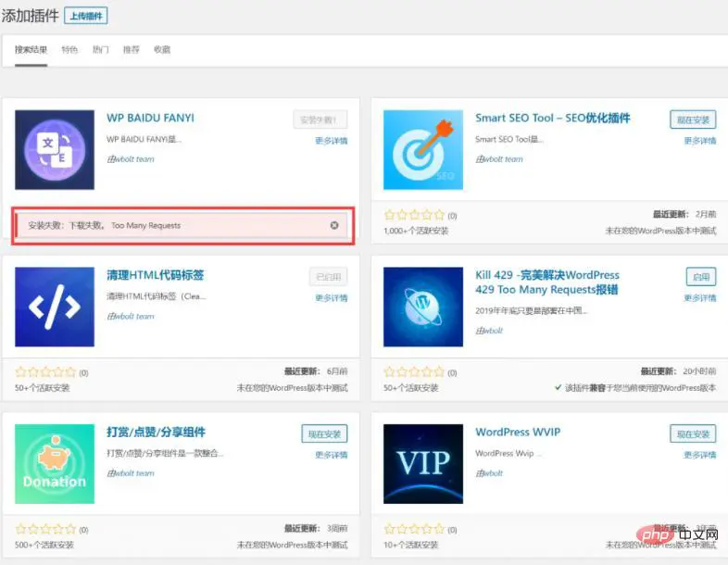This screenshot has width=728, height=565.
Task: Install Smart SEO Tool with 现在安装
Action: click(x=693, y=119)
